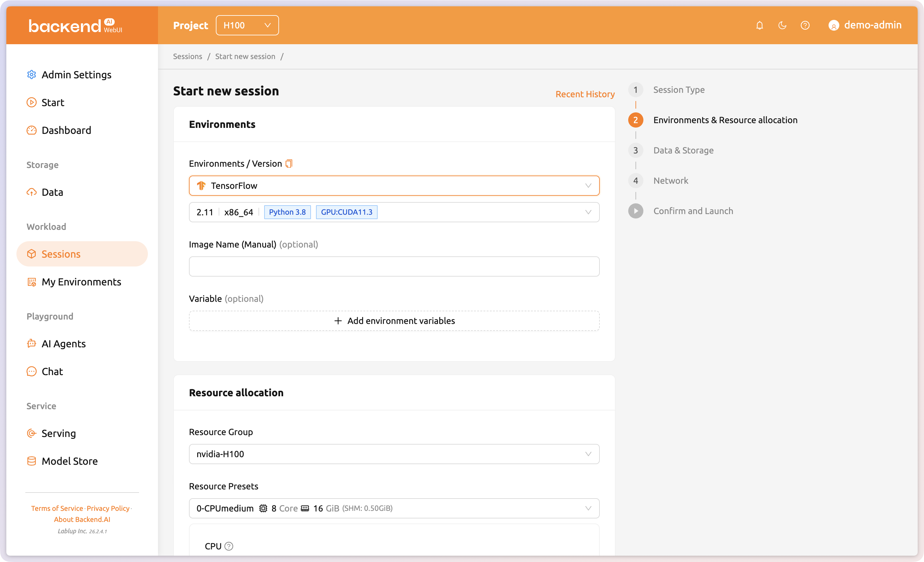Click the Image Name (Manual) input field
924x562 pixels.
[x=394, y=266]
